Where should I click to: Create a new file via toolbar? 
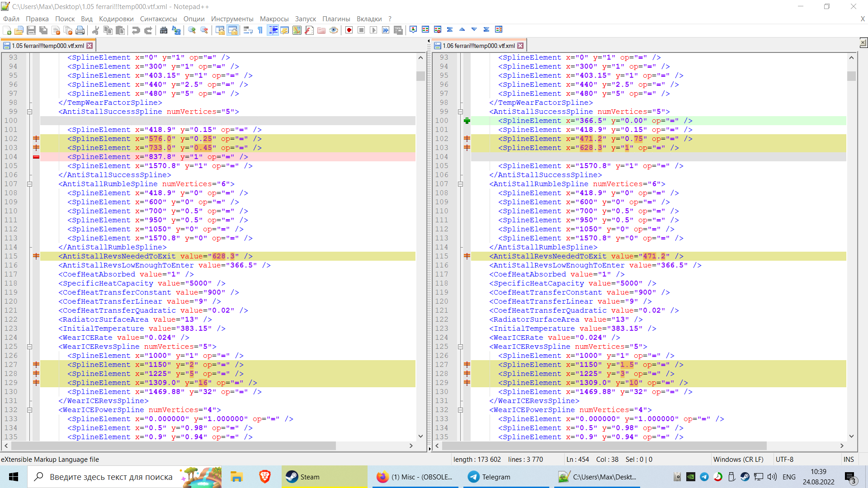coord(7,30)
